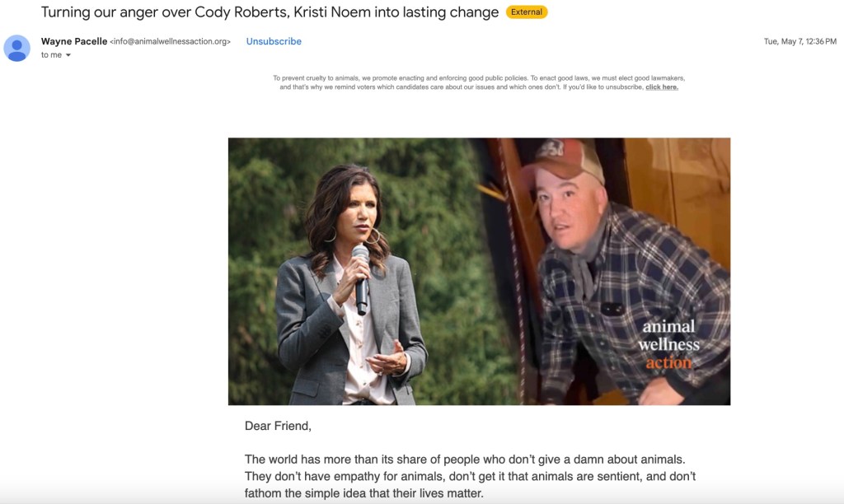844x504 pixels.
Task: Click the email subject line heading
Action: 270,12
